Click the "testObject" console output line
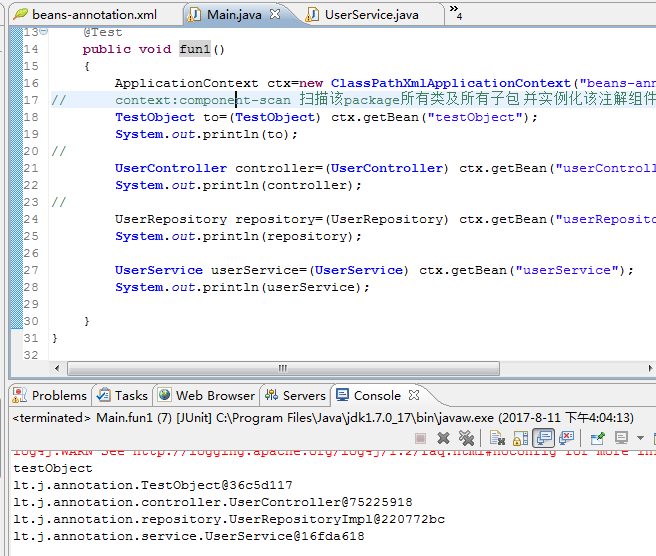The image size is (656, 556). coord(53,468)
